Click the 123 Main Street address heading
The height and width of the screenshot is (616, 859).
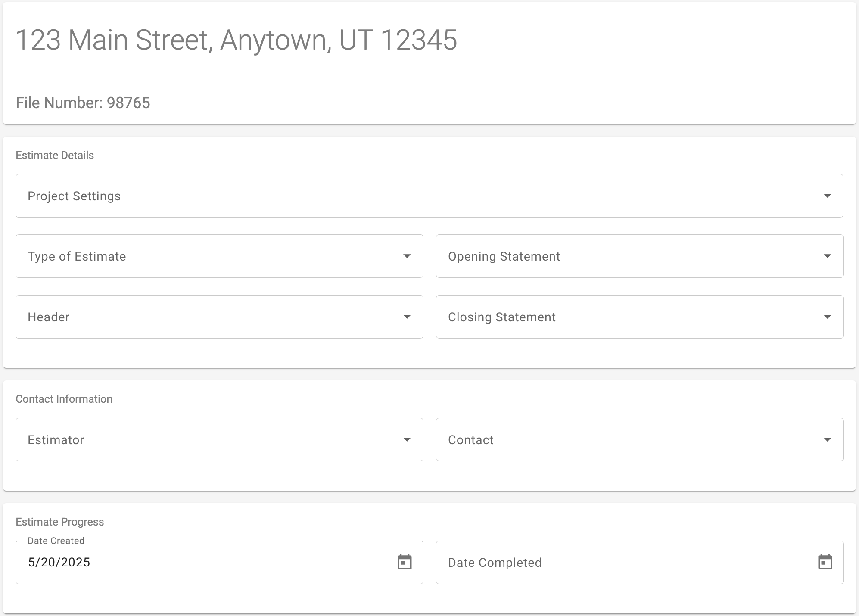click(x=237, y=40)
